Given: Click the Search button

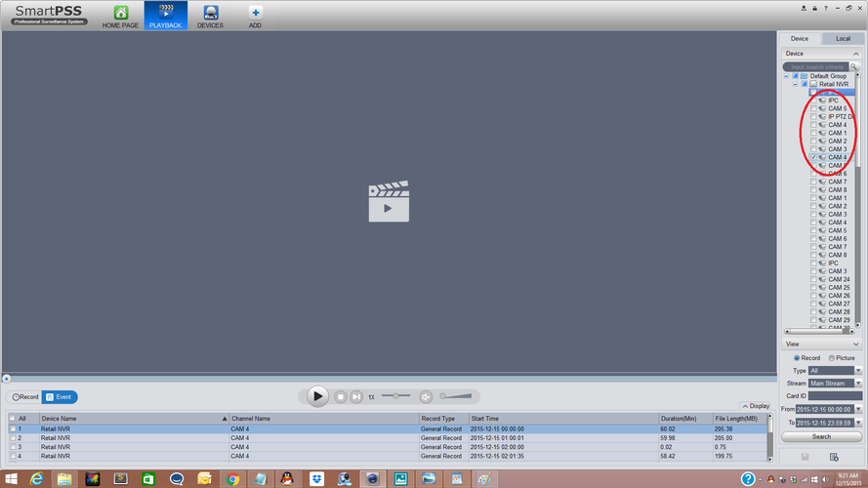Looking at the screenshot, I should pos(821,436).
